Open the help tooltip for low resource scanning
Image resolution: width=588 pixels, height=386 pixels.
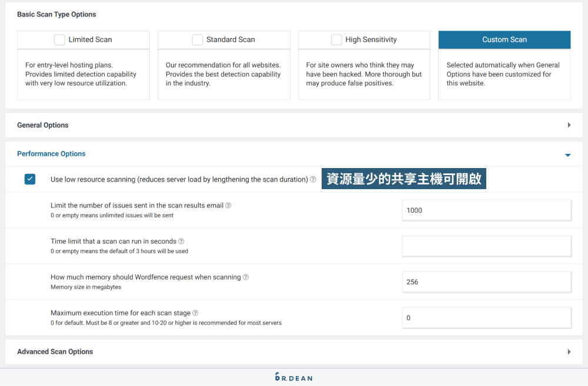[313, 179]
